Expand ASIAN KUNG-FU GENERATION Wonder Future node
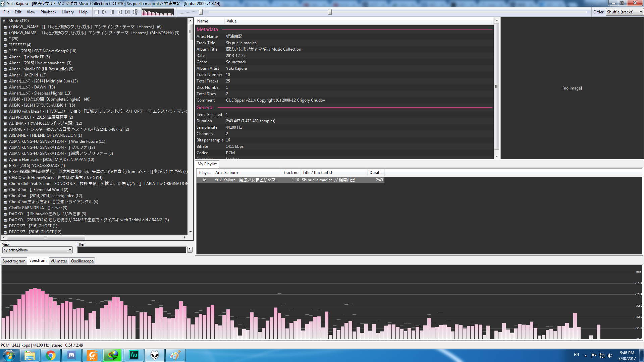This screenshot has height=362, width=644. click(x=5, y=142)
